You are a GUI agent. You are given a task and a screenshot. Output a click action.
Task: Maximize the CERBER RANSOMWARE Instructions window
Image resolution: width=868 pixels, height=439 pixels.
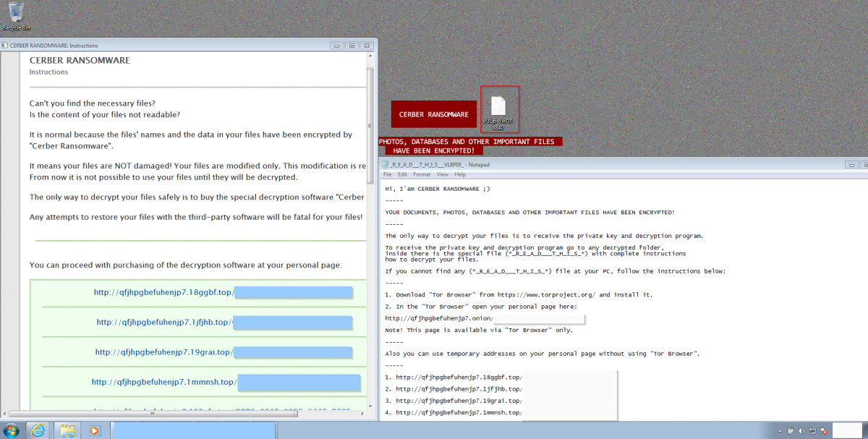(352, 45)
